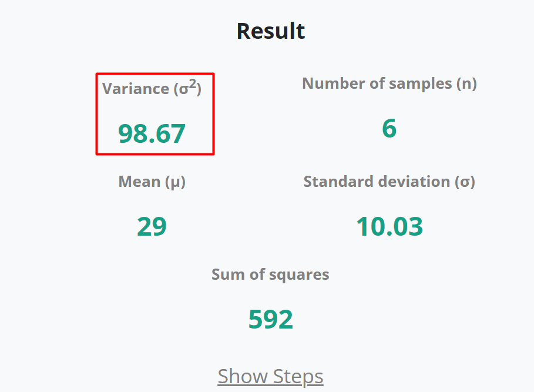Click the red-boxed Variance (σ²) section
The width and height of the screenshot is (534, 392).
(155, 113)
